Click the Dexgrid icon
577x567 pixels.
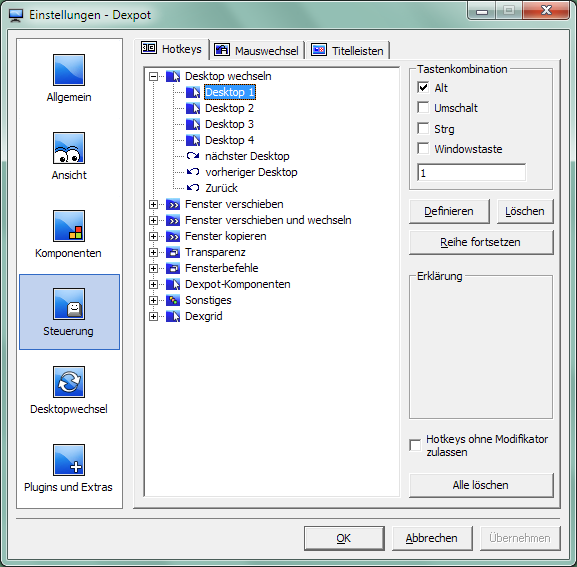click(173, 316)
